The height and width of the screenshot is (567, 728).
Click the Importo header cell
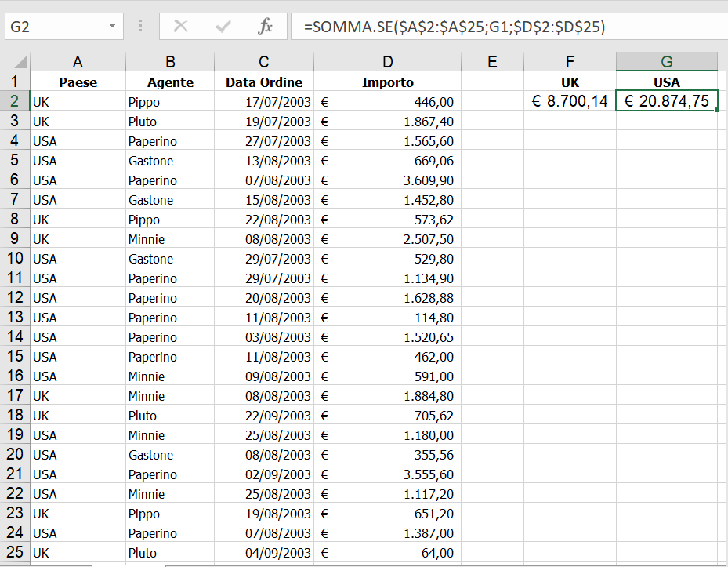point(388,82)
